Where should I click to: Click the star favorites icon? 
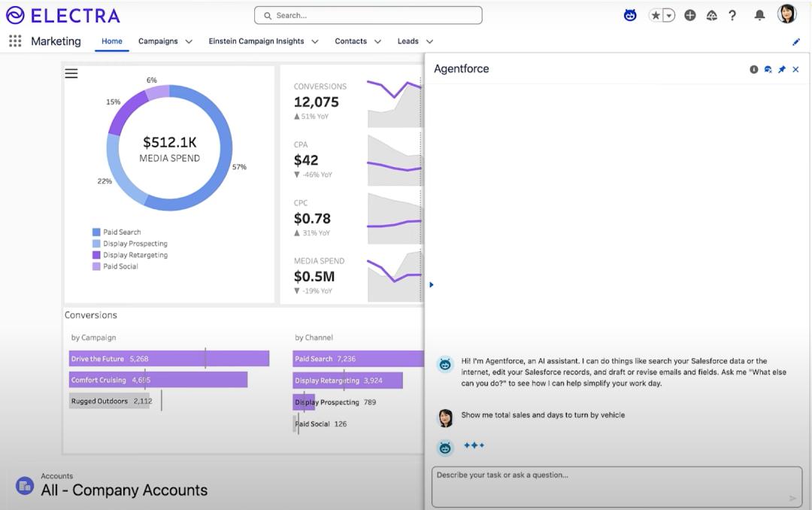656,15
